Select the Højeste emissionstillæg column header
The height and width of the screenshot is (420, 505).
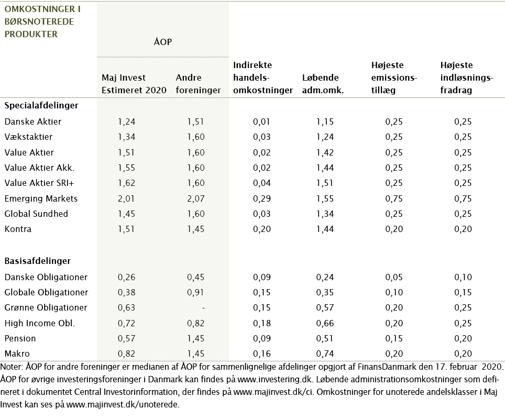[x=393, y=78]
